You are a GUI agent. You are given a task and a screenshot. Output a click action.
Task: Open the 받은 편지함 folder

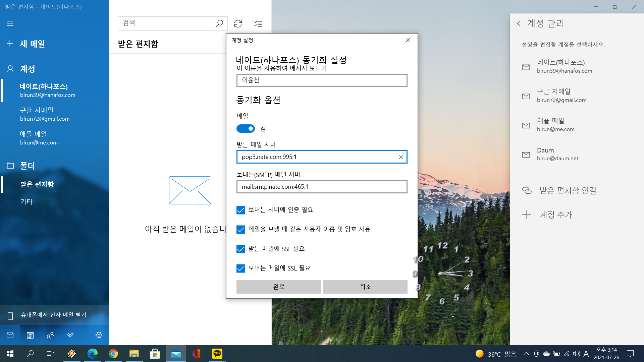pyautogui.click(x=54, y=184)
